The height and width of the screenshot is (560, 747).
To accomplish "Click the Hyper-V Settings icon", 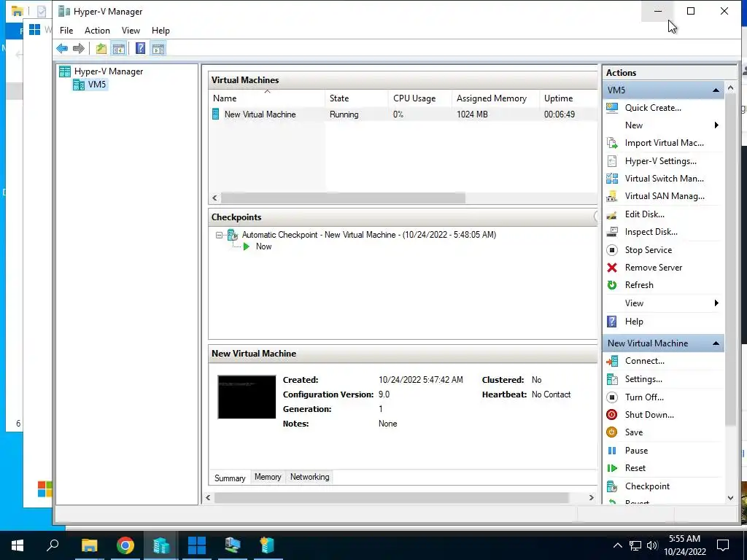I will tap(612, 161).
